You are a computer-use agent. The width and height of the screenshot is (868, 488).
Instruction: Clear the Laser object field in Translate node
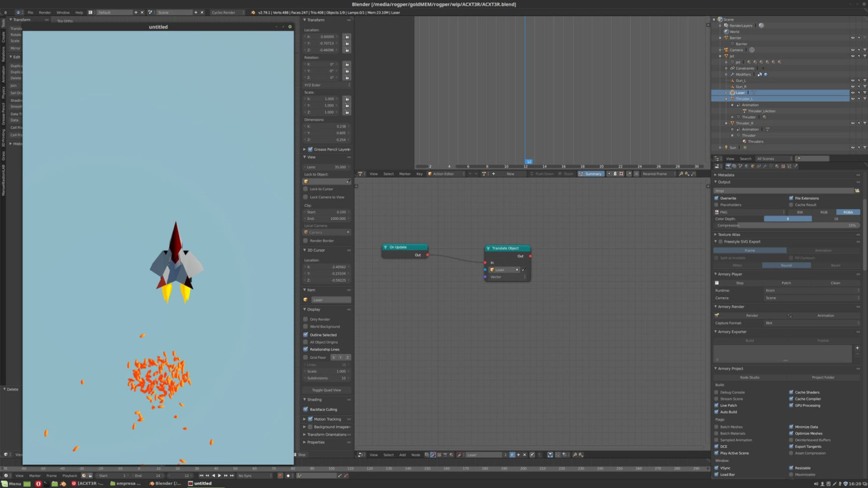click(517, 270)
